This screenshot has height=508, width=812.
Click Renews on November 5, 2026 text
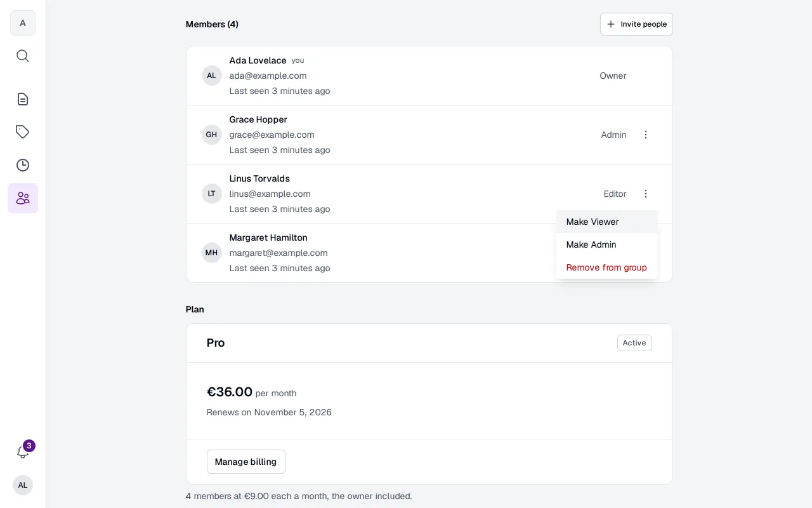(x=269, y=412)
